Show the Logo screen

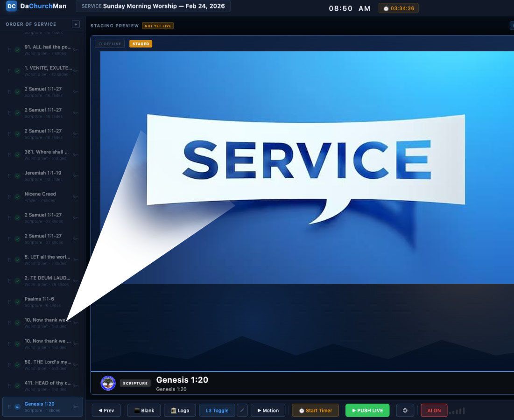tap(180, 410)
